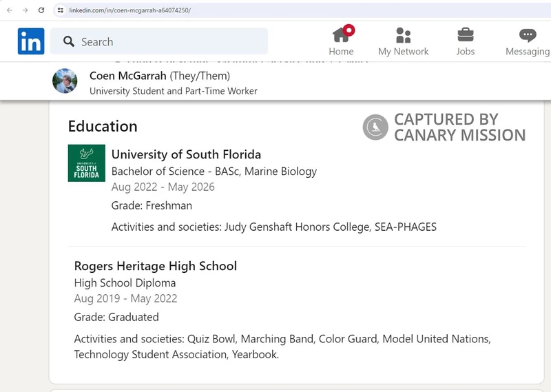Click the LinkedIn logo
The width and height of the screenshot is (551, 392).
31,41
